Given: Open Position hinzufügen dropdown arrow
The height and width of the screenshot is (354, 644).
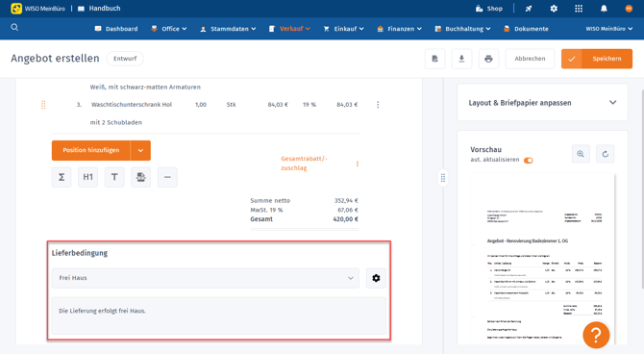Looking at the screenshot, I should 140,150.
